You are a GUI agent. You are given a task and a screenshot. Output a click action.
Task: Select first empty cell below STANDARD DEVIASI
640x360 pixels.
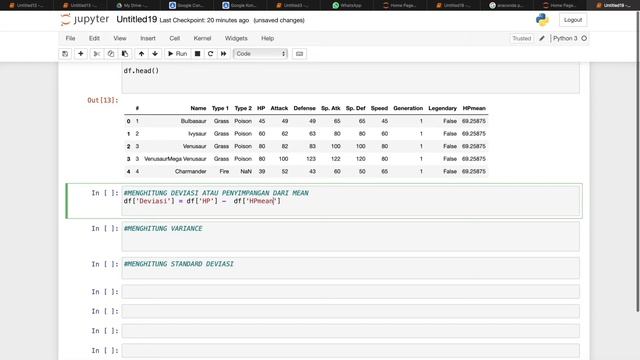350,292
